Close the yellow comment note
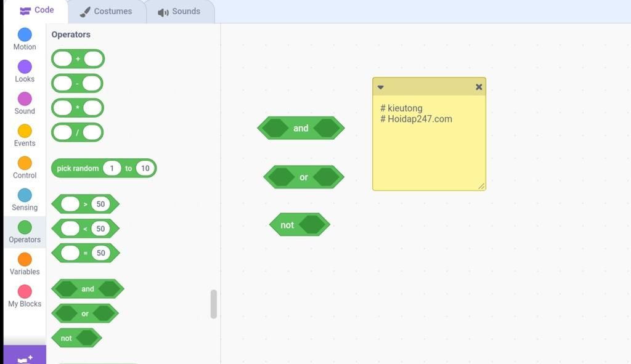The width and height of the screenshot is (631, 364). [479, 87]
